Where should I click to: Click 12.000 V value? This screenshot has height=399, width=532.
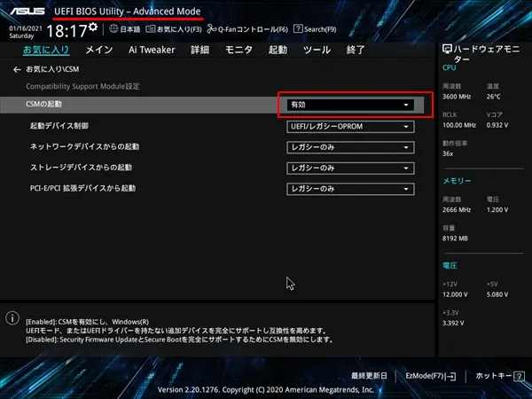coord(455,294)
